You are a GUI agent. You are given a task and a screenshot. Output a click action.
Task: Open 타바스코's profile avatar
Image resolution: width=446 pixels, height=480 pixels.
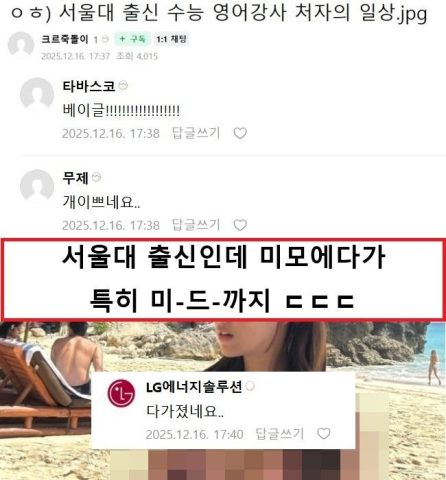click(x=37, y=94)
